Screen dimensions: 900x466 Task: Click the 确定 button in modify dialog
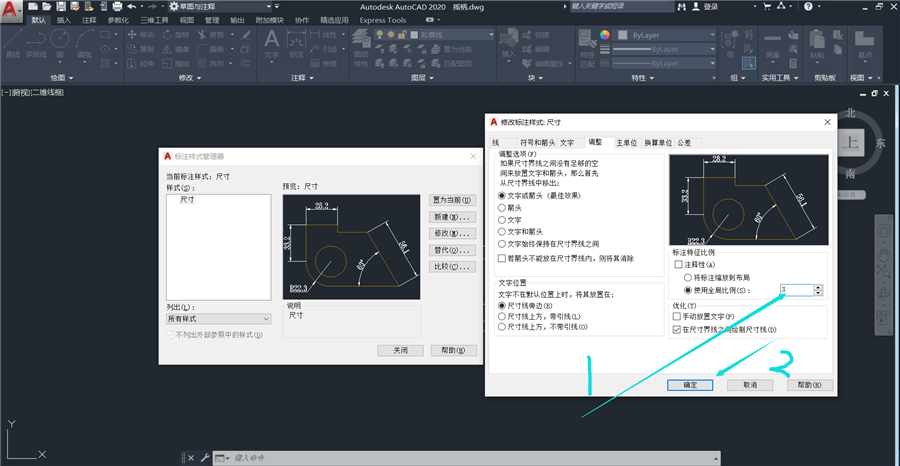click(x=690, y=385)
